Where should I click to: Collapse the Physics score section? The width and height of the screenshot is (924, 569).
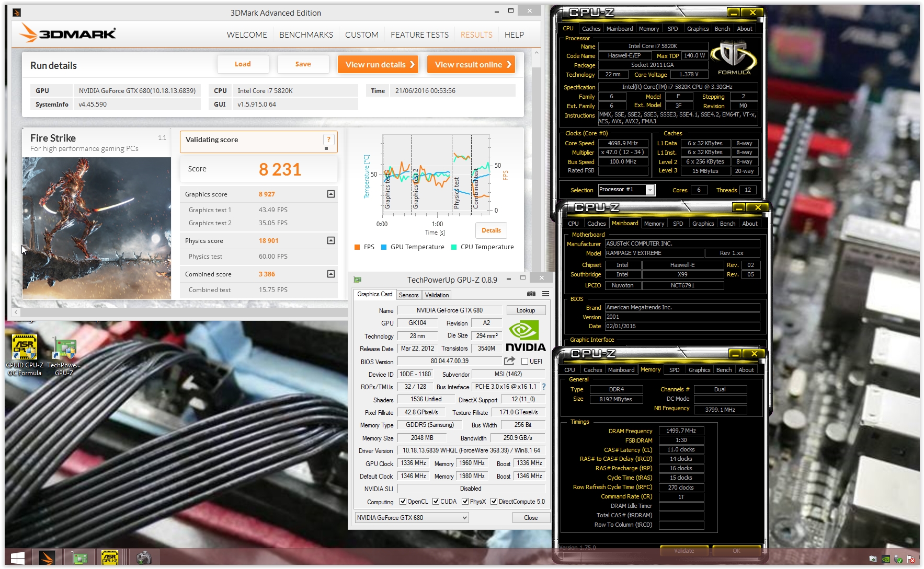pos(330,240)
